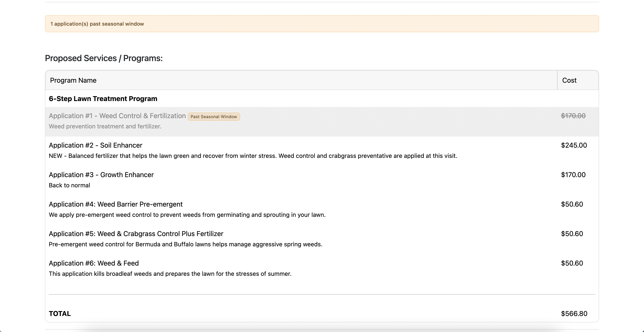This screenshot has width=644, height=332.
Task: Click the $245.00 cost value
Action: tap(574, 145)
